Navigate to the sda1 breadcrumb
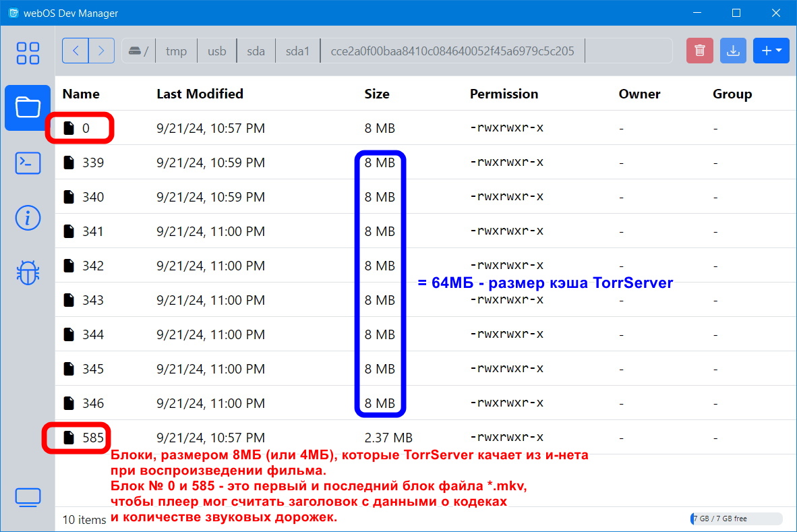The width and height of the screenshot is (797, 532). coord(297,51)
